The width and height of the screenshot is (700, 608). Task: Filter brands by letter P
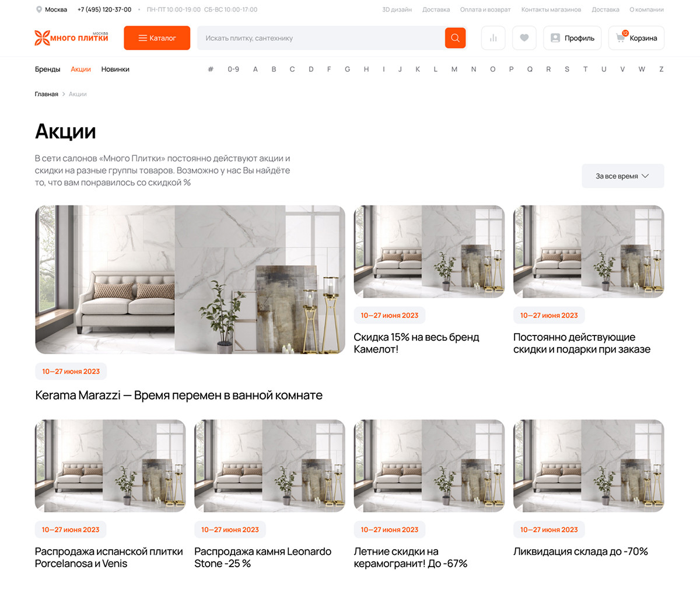tap(511, 69)
